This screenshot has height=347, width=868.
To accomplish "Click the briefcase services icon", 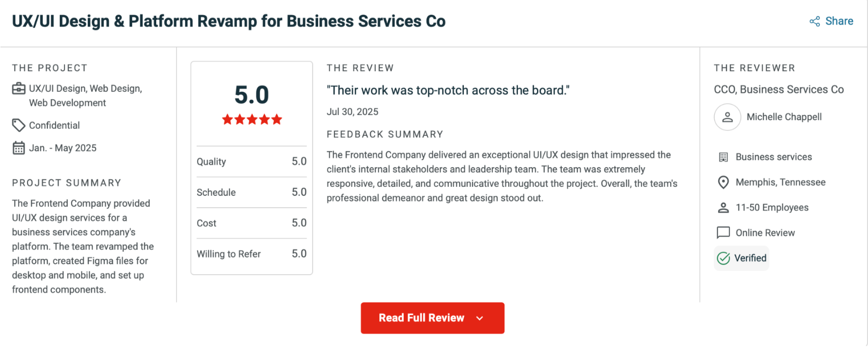I will [x=19, y=89].
